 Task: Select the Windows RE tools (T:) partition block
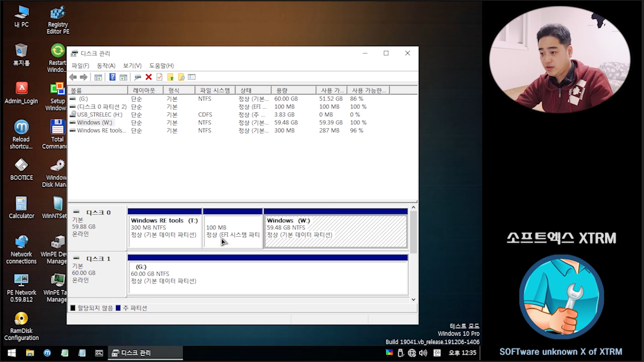pyautogui.click(x=165, y=228)
